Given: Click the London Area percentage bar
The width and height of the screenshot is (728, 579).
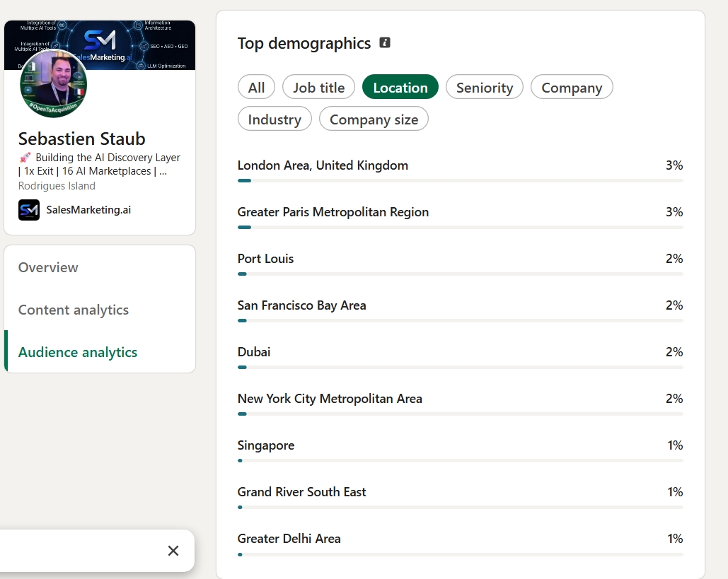Looking at the screenshot, I should [460, 180].
